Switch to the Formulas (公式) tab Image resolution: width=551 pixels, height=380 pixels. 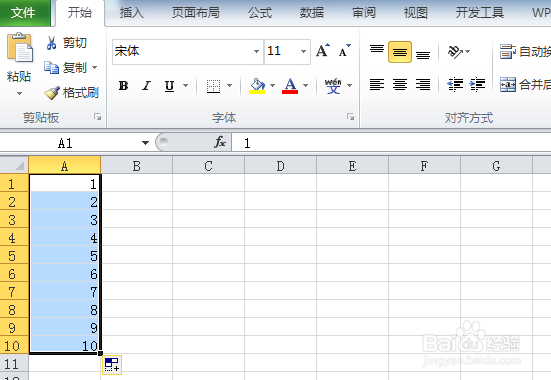pyautogui.click(x=260, y=13)
